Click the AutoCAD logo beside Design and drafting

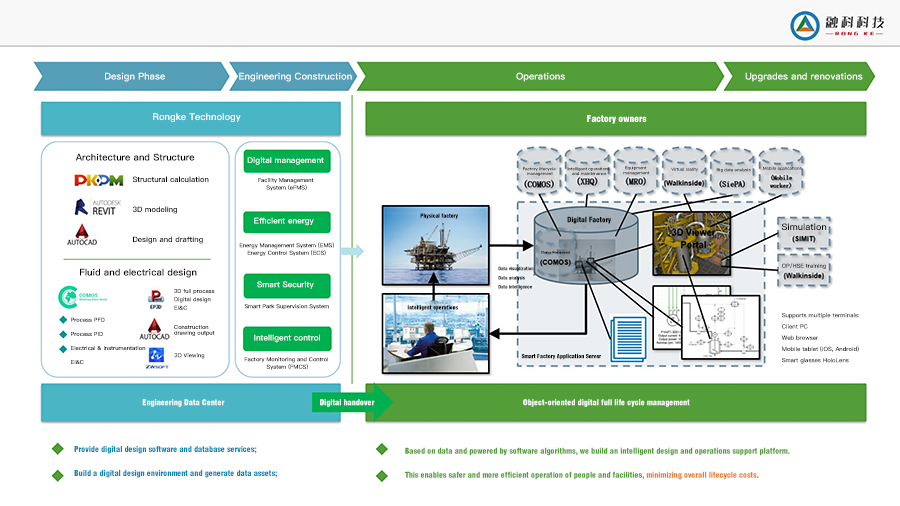pos(80,237)
